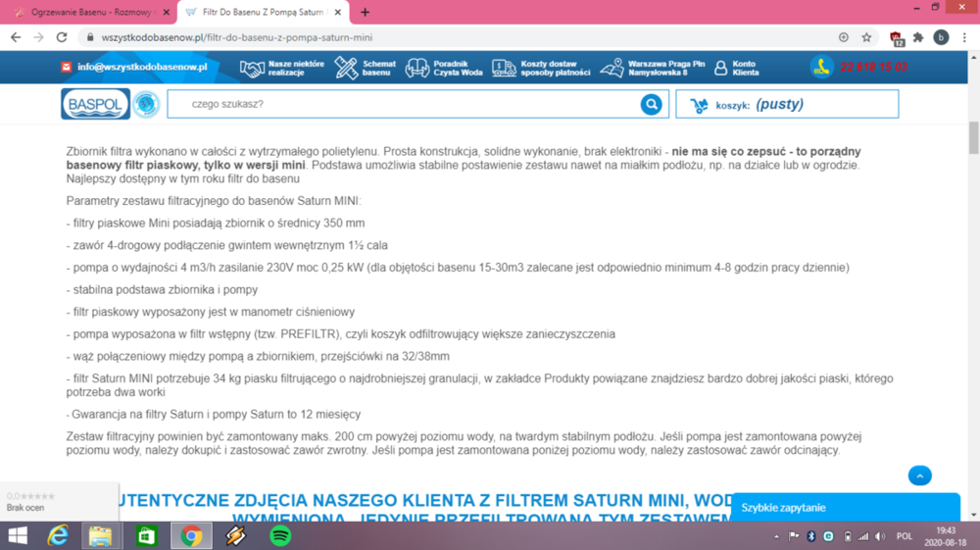Switch to Ogrzewanie Basenu tab

coord(90,12)
